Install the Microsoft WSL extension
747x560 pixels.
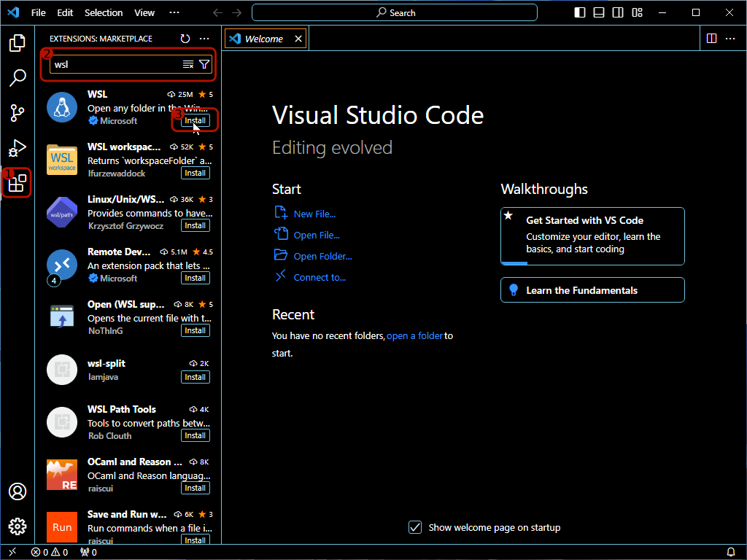(x=195, y=120)
